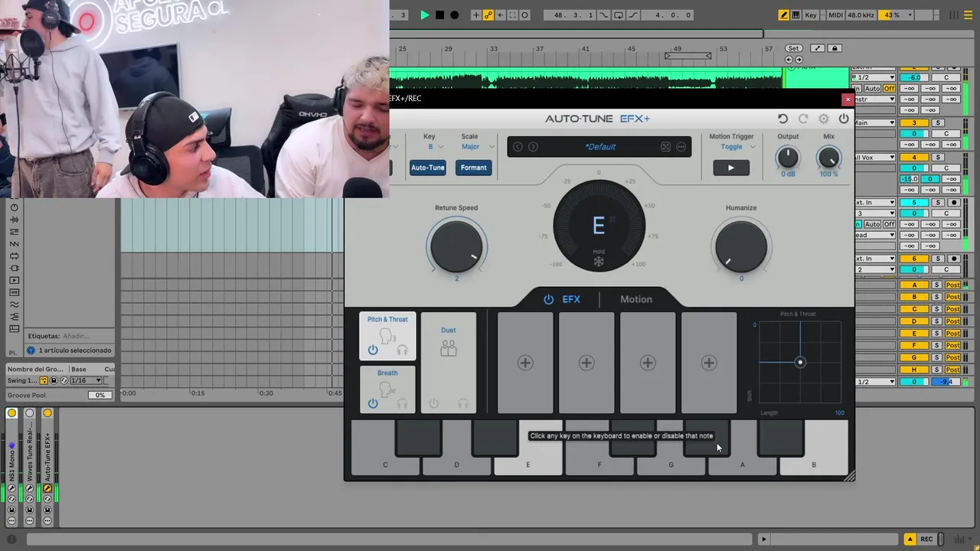Viewport: 980px width, 551px height.
Task: Toggle the Formant button
Action: (473, 168)
